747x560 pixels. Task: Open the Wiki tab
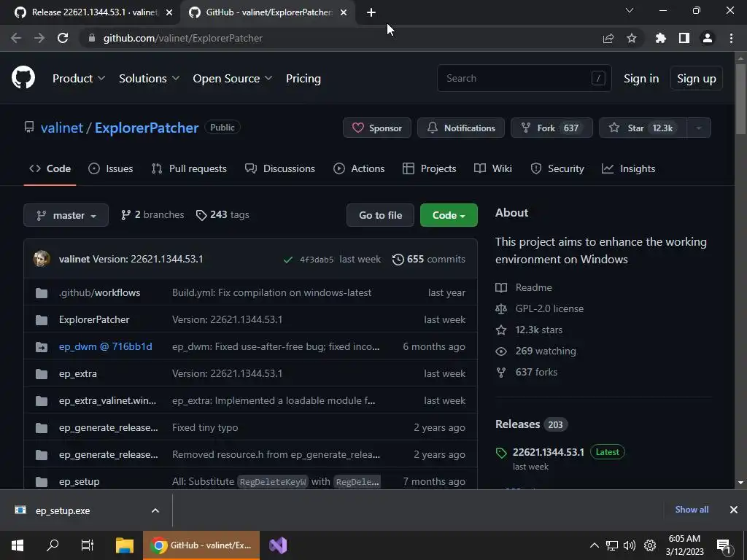(493, 168)
